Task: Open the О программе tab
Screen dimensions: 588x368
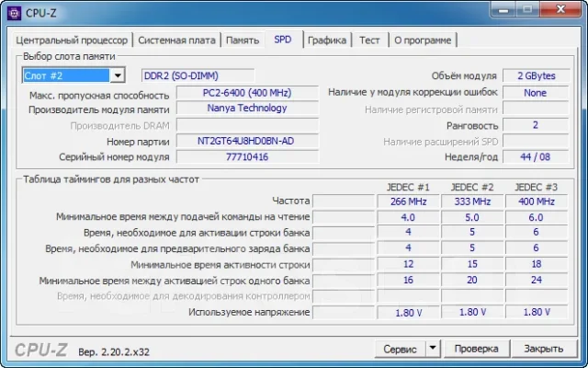Action: pyautogui.click(x=423, y=40)
